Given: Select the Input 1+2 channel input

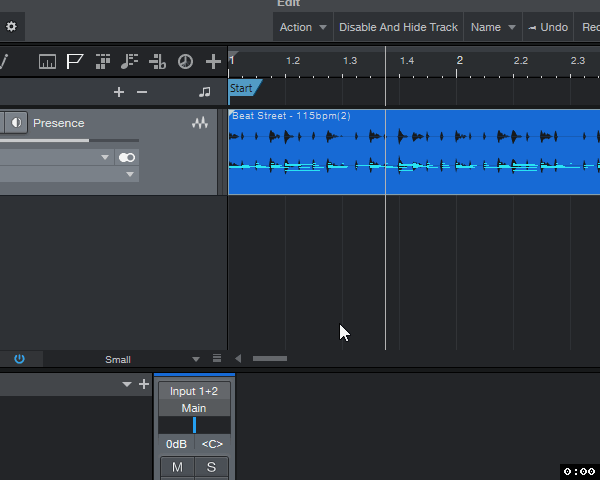Looking at the screenshot, I should pyautogui.click(x=194, y=391).
